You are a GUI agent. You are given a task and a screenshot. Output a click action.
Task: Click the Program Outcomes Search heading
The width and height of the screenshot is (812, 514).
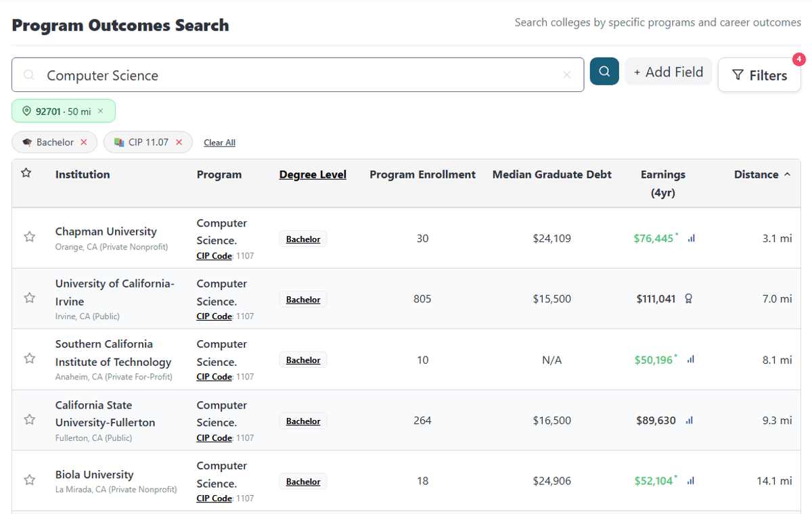pos(120,26)
